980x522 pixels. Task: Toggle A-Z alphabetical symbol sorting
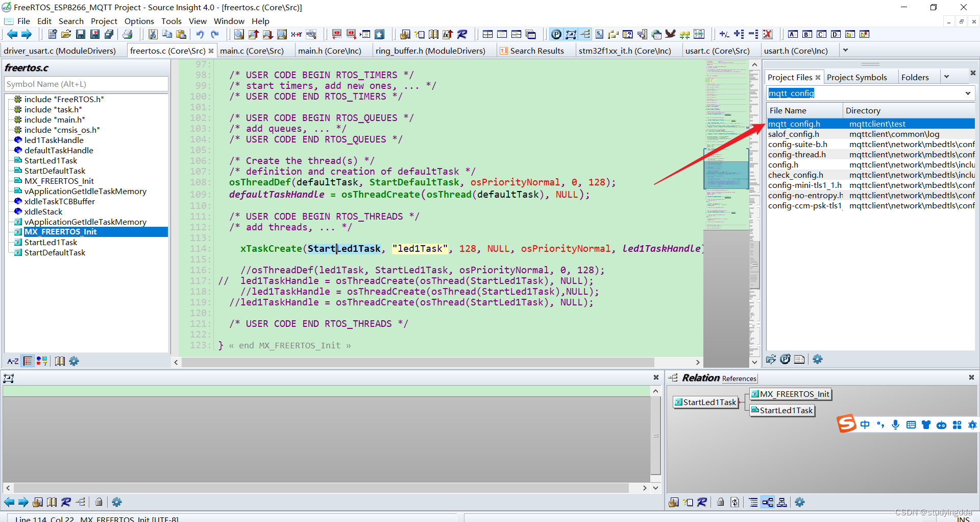pos(13,361)
